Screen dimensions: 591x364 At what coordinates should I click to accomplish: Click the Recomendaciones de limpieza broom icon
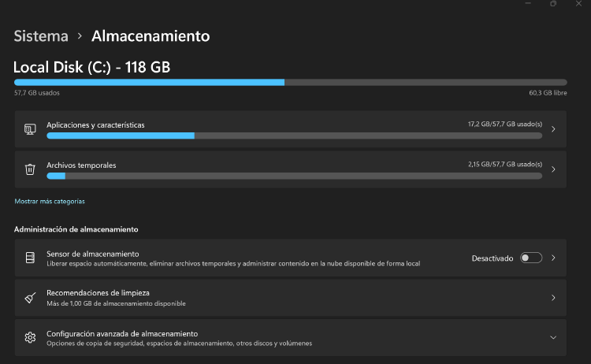point(30,298)
